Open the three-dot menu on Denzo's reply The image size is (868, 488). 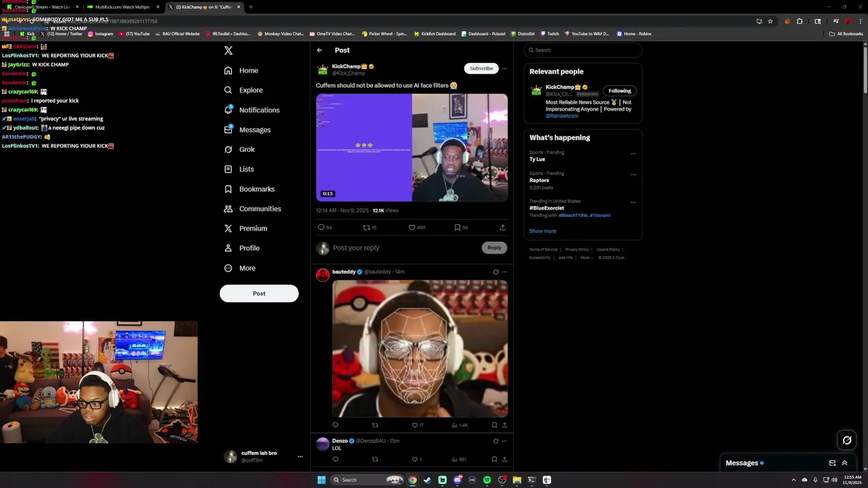point(504,441)
